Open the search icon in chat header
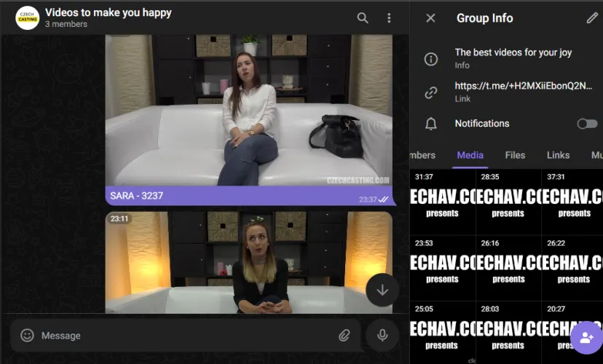Viewport: 603px width, 364px height. 362,17
